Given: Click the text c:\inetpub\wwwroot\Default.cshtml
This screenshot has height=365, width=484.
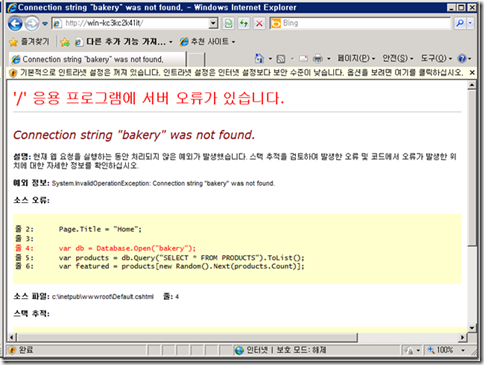Looking at the screenshot, I should point(103,297).
